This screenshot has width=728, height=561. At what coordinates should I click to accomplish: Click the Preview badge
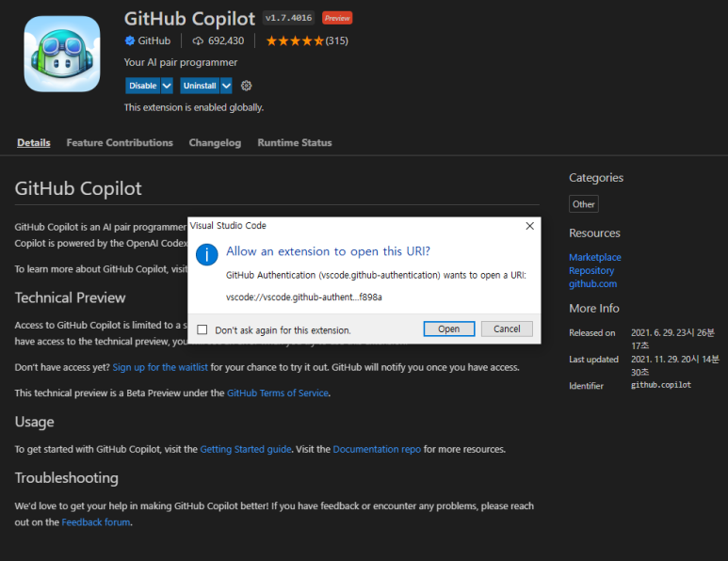click(337, 18)
